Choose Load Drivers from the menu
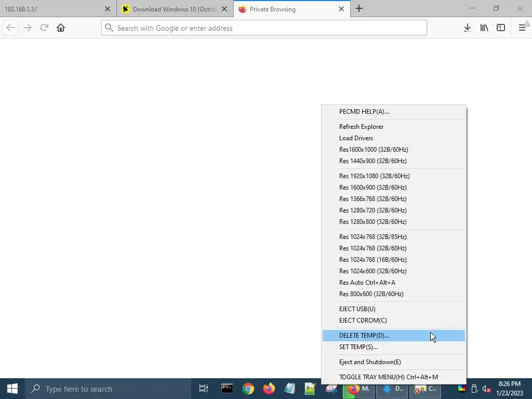The width and height of the screenshot is (532, 399). click(394, 138)
